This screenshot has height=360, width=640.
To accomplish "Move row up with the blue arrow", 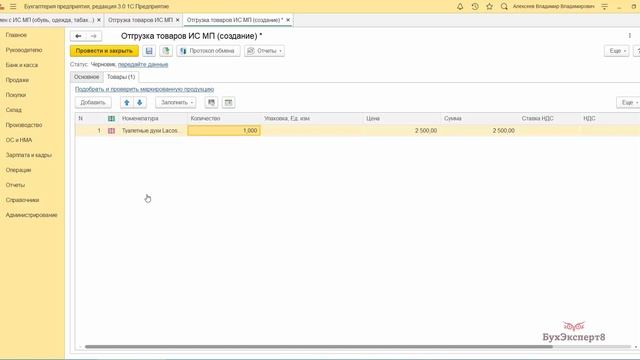I will tap(127, 102).
